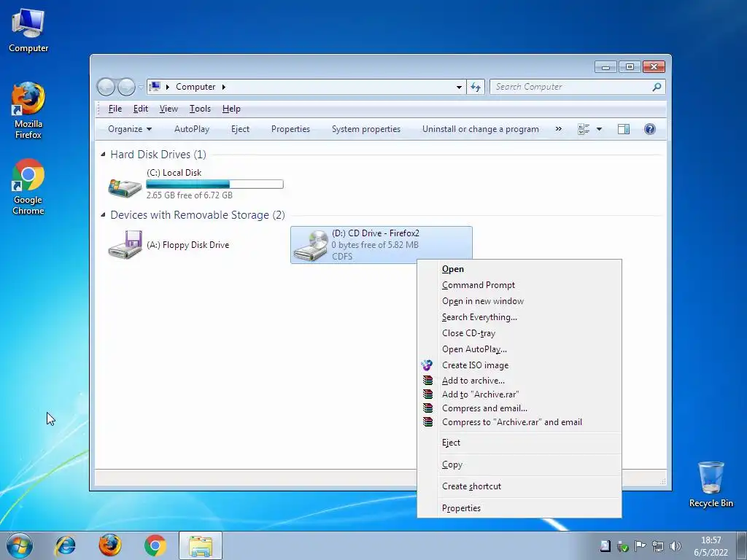Choose Compress and email...
The image size is (747, 560).
coord(519,408)
